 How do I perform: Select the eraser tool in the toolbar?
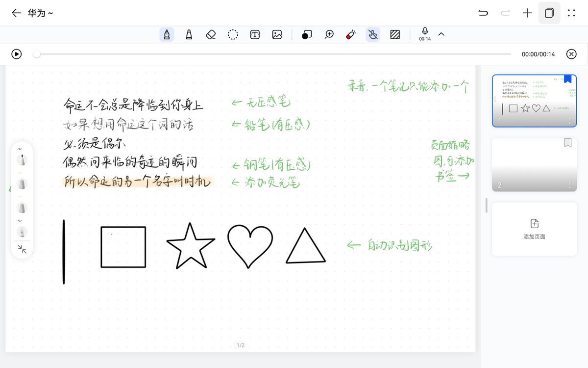point(210,34)
